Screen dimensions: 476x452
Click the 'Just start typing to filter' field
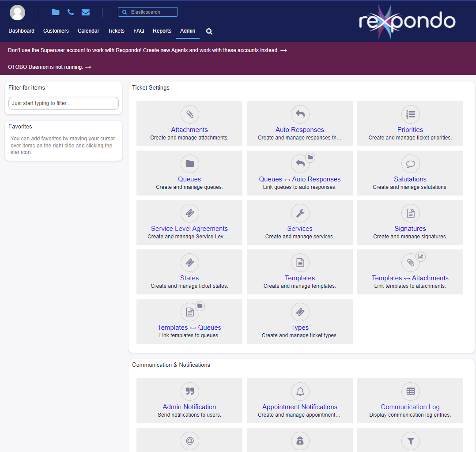(63, 102)
